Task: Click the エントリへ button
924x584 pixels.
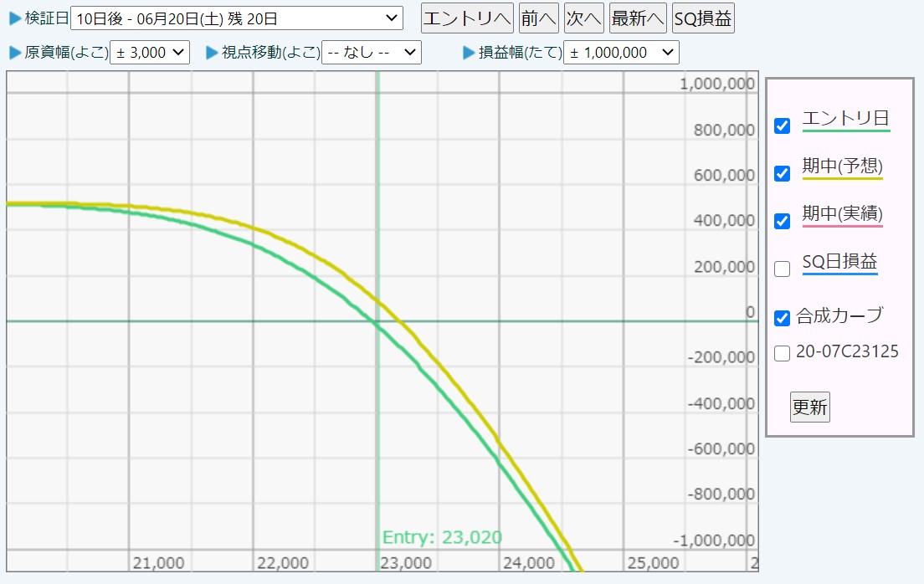Action: (x=467, y=18)
